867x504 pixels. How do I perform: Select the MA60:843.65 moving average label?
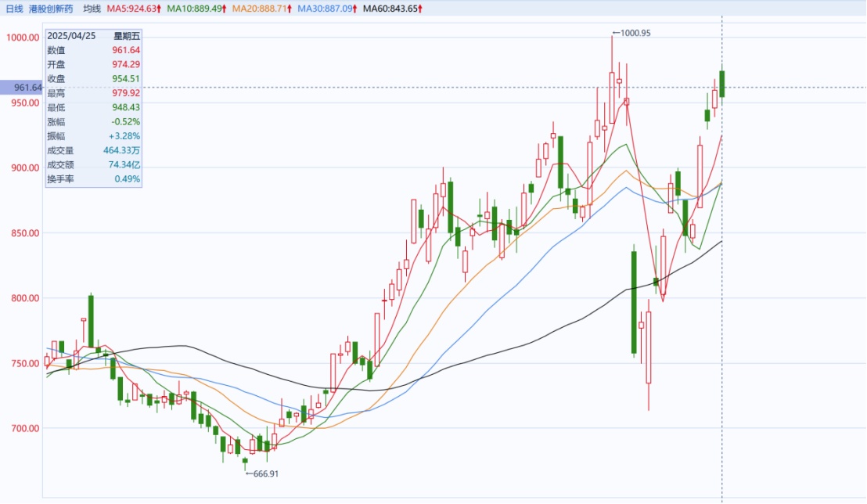click(393, 9)
